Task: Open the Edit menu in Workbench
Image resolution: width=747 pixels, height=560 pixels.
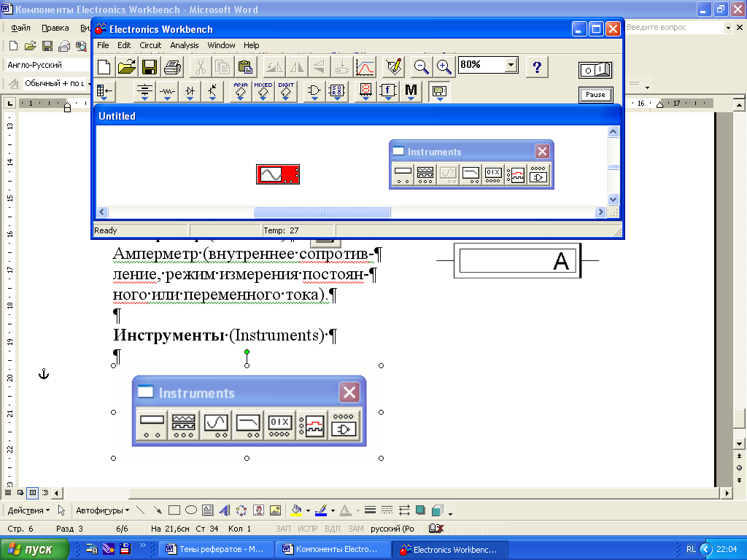Action: tap(124, 45)
